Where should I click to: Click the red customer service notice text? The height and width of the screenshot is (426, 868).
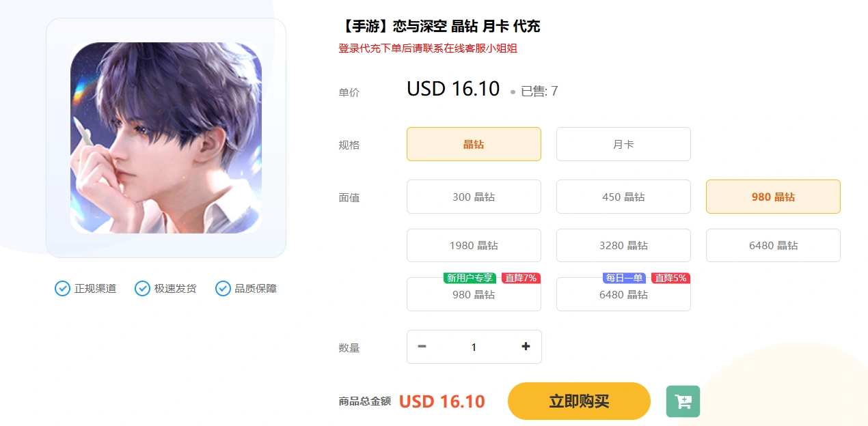(428, 48)
